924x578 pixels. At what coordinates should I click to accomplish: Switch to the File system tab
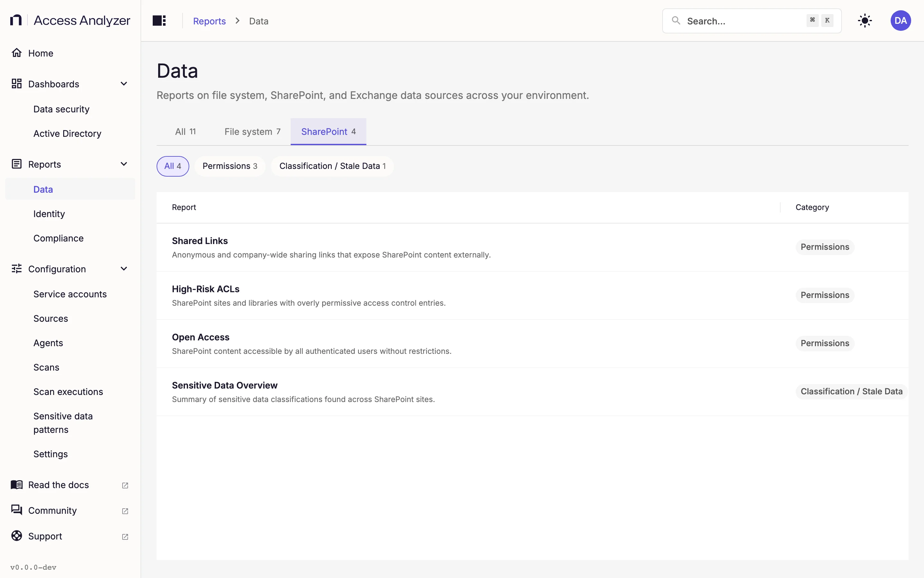(x=252, y=132)
